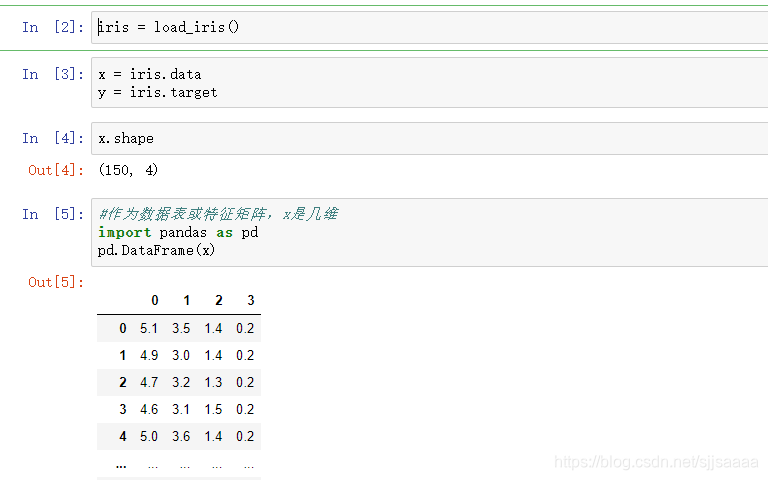Click row index 0 in the DataFrame
This screenshot has height=480, width=768.
tap(123, 329)
